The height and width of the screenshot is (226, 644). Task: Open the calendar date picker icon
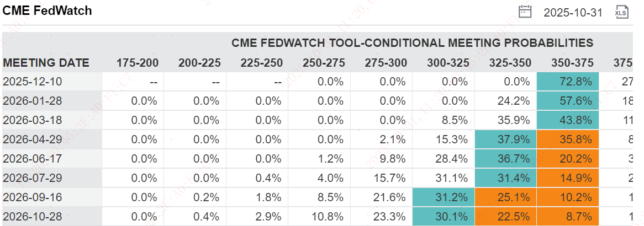[x=525, y=12]
